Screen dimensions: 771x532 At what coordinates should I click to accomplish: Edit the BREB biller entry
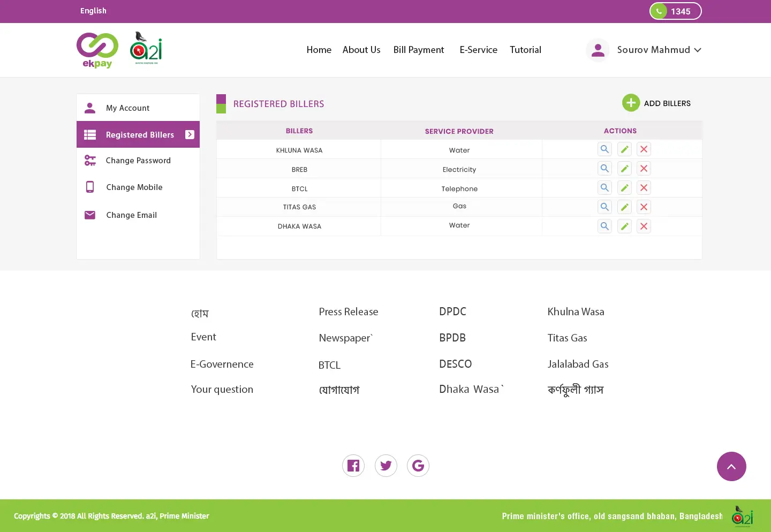[624, 169]
